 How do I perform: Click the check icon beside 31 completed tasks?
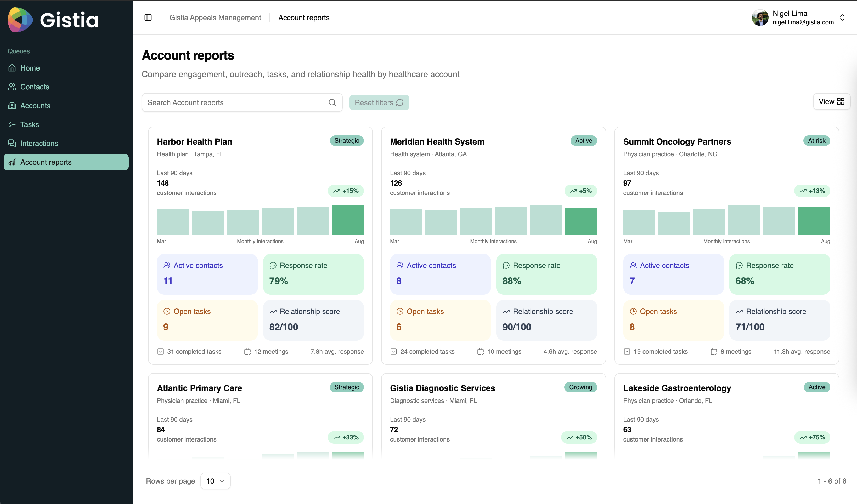[x=161, y=351]
